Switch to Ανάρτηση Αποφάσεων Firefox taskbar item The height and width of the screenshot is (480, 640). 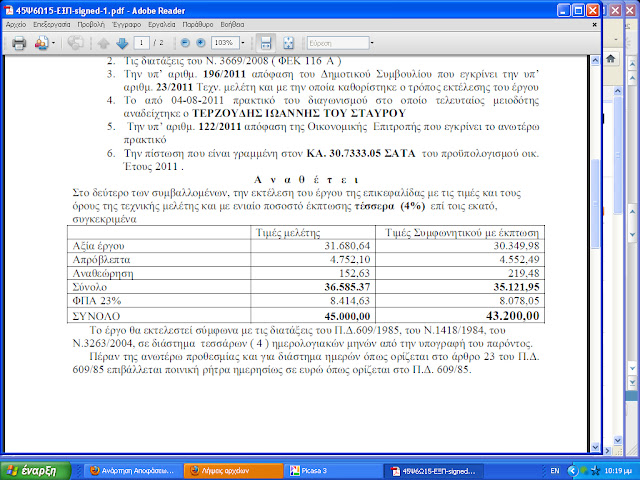coord(131,471)
